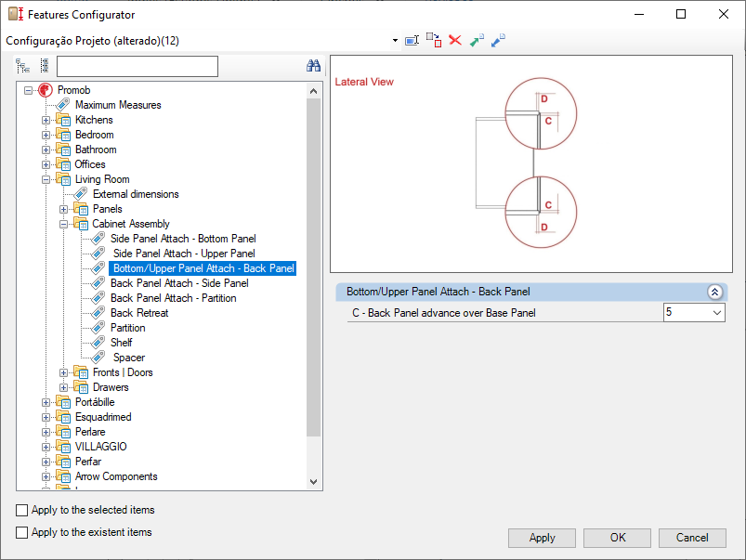Screen dimensions: 746x560
Task: Collapse the Living Room tree node
Action: pyautogui.click(x=46, y=179)
